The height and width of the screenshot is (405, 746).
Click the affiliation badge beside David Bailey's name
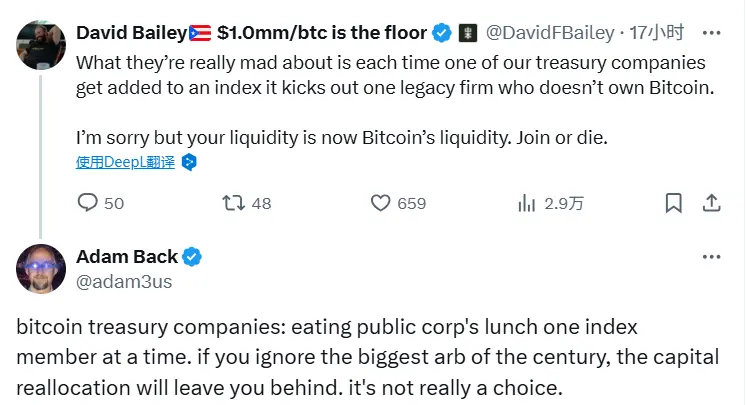466,33
